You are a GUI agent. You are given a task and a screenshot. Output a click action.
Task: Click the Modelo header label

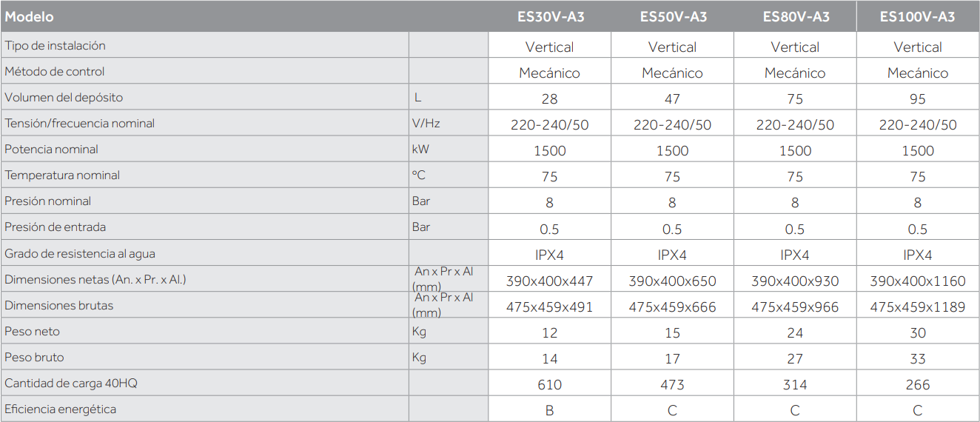pos(30,17)
